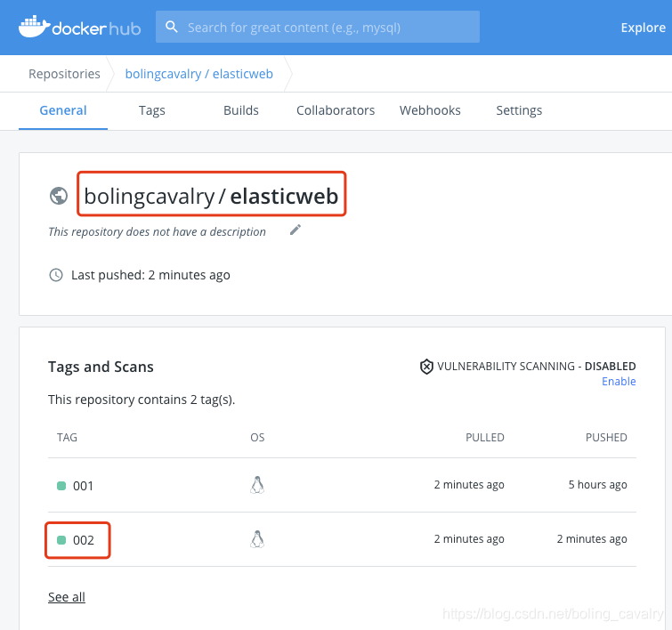Viewport: 672px width, 630px height.
Task: Select the Webhooks tab
Action: pos(430,110)
